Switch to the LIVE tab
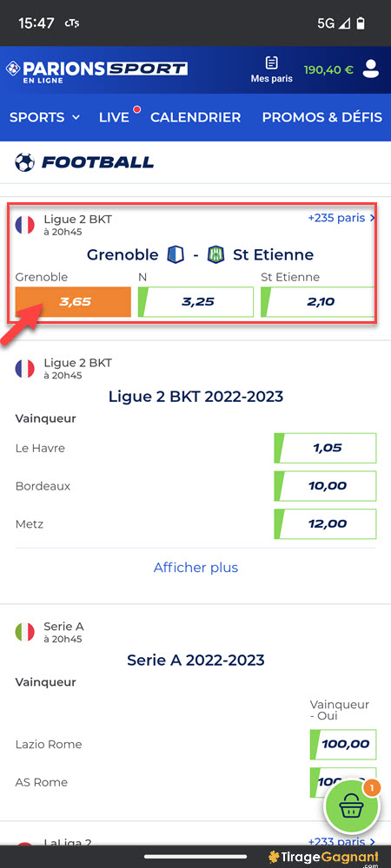The height and width of the screenshot is (868, 391). coord(114,117)
